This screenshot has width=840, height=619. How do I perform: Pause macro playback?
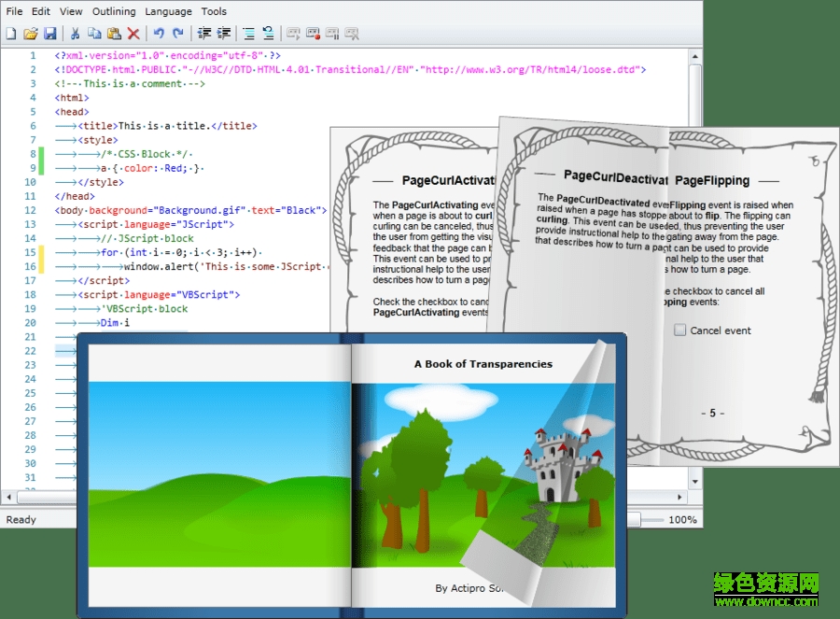[332, 33]
